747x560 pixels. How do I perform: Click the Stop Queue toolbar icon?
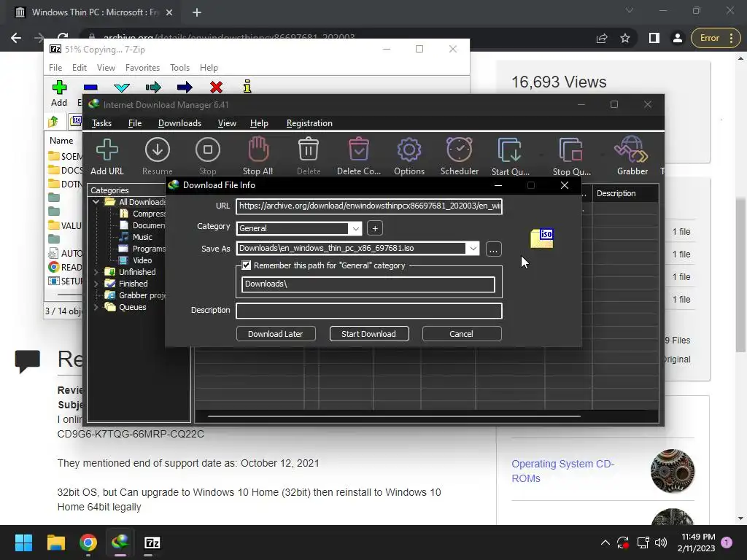coord(571,150)
